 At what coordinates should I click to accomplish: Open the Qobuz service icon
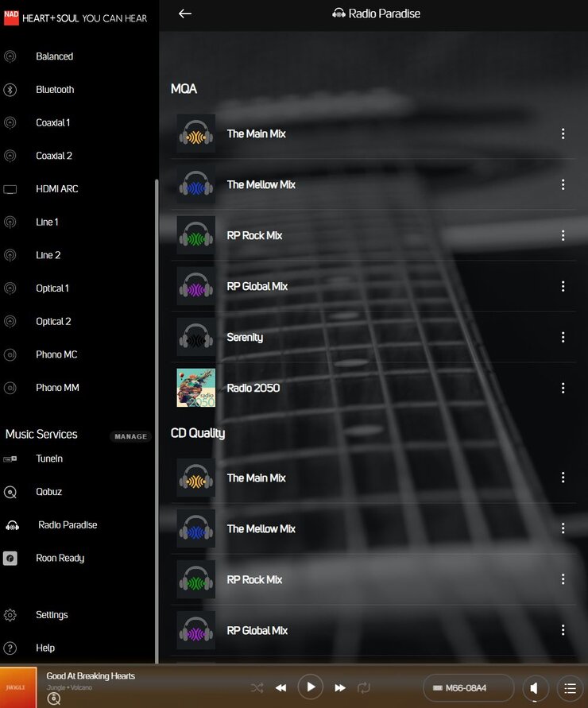point(10,492)
